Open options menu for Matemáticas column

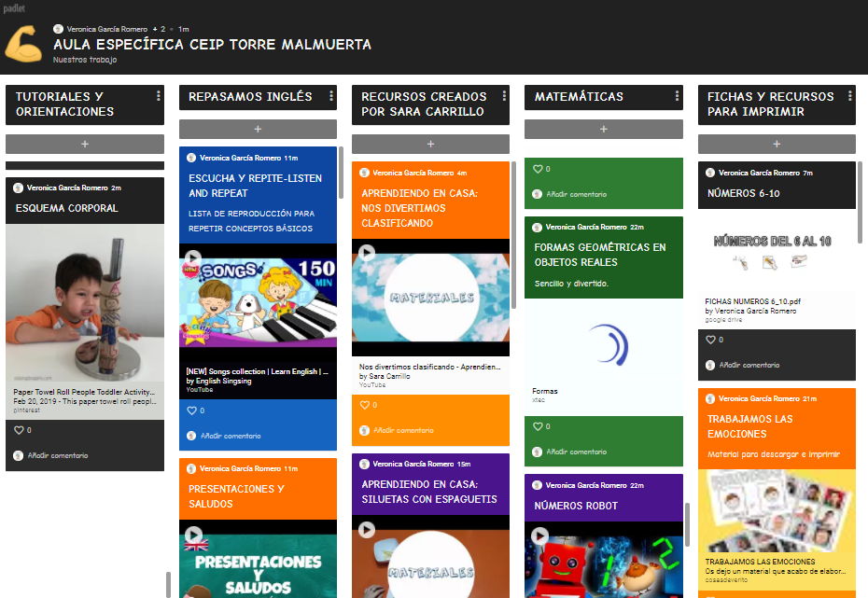677,96
